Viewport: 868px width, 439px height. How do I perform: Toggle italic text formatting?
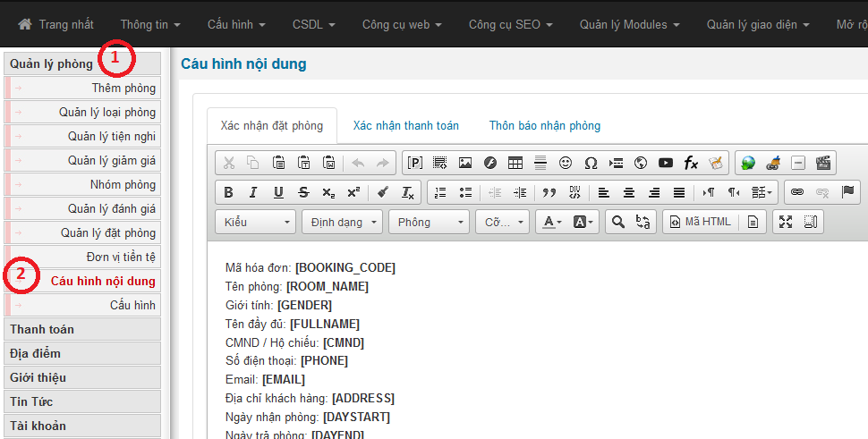point(253,192)
